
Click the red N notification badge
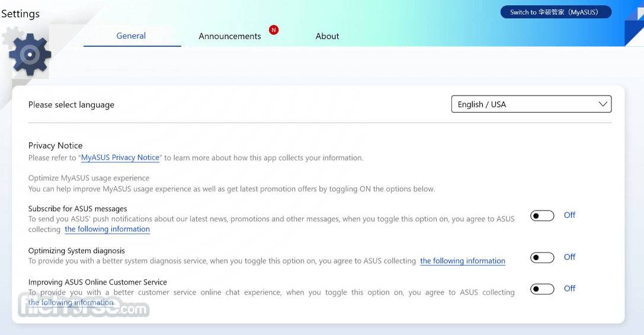(274, 30)
